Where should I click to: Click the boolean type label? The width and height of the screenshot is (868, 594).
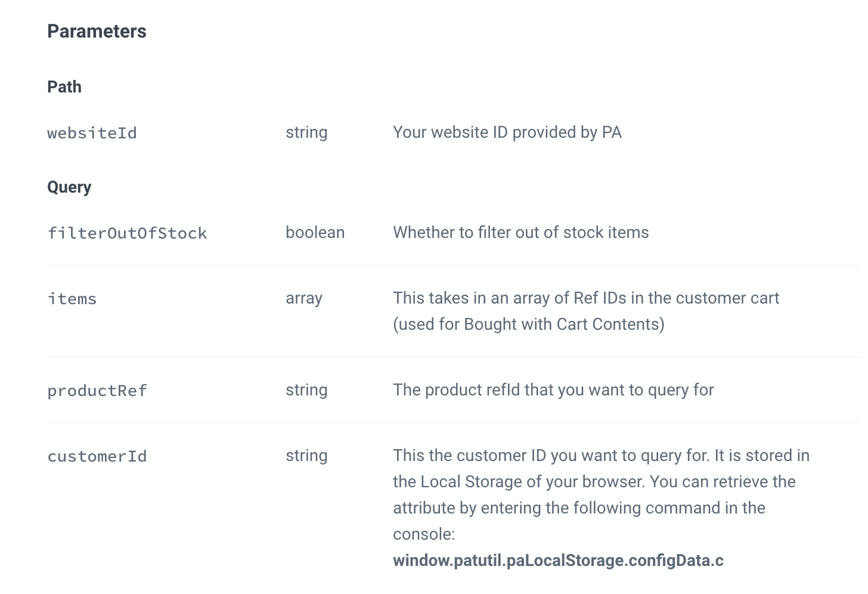[x=315, y=233]
